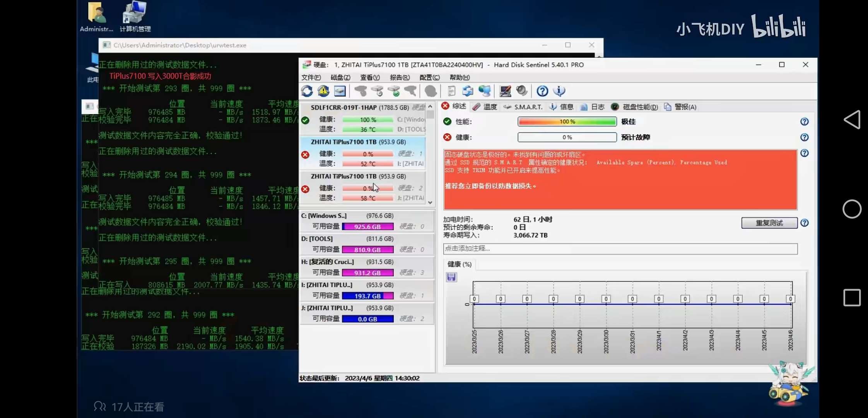868x418 pixels.
Task: Click the toolbar info bubble icon
Action: click(559, 91)
